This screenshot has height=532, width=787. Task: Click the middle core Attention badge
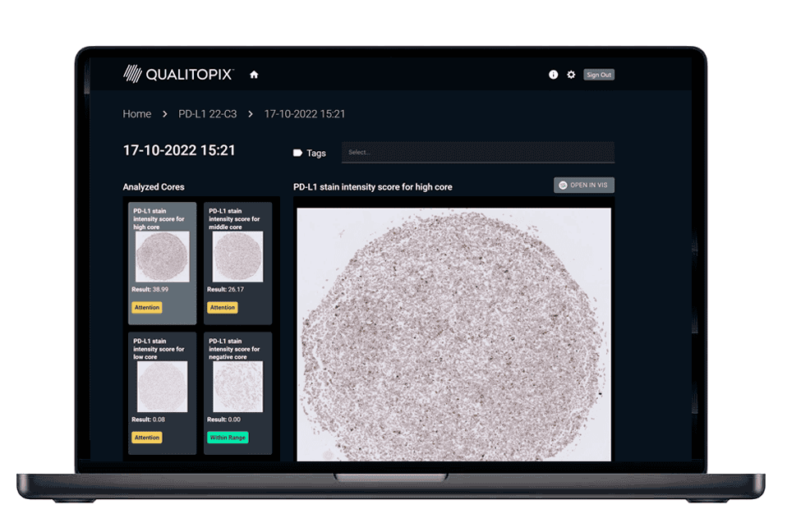pos(223,308)
